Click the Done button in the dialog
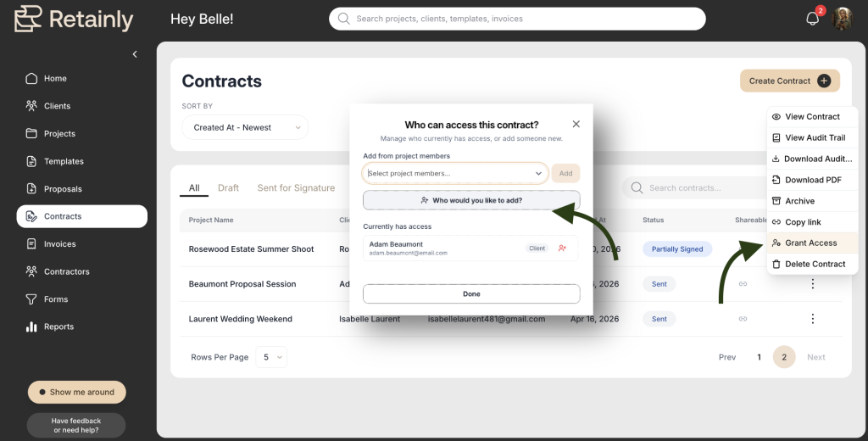The height and width of the screenshot is (441, 868). (x=471, y=294)
